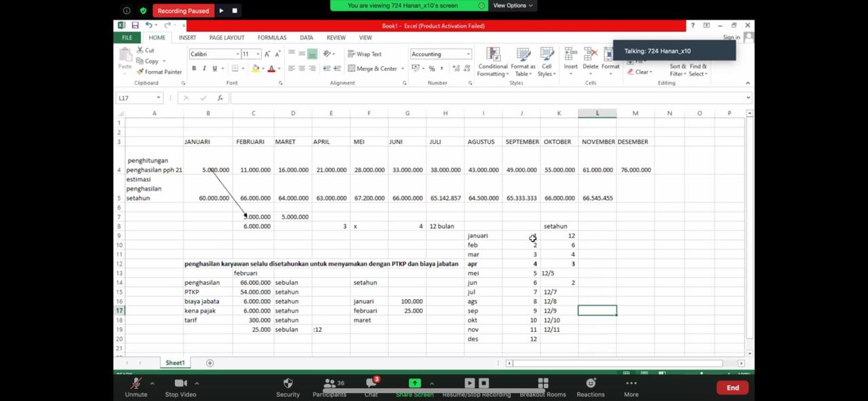Screen dimensions: 868x401
Task: Open the PAGE LAYOUT ribbon tab
Action: [226, 38]
